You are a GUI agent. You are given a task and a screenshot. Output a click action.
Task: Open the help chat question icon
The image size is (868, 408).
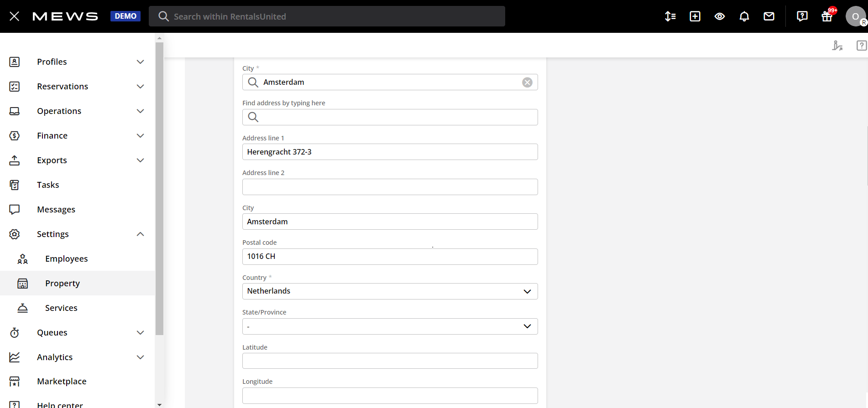(802, 16)
